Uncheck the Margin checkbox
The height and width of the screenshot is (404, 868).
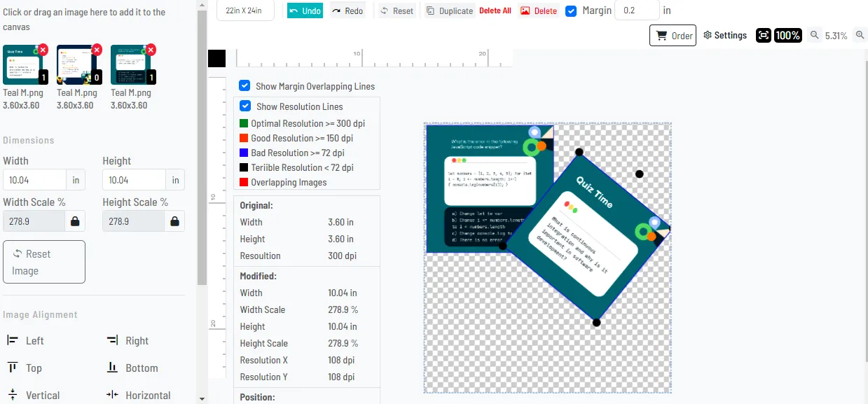pos(571,11)
